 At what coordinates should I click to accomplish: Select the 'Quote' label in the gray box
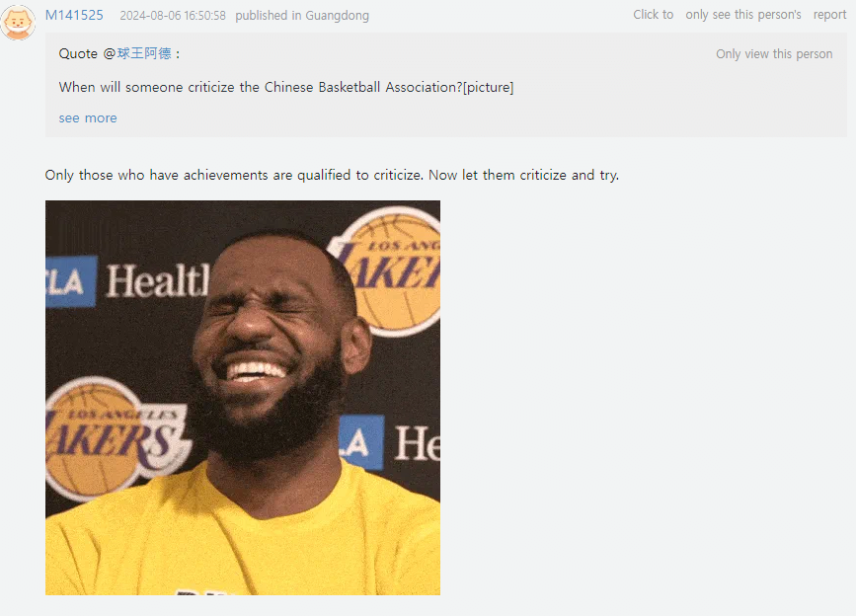pos(78,53)
